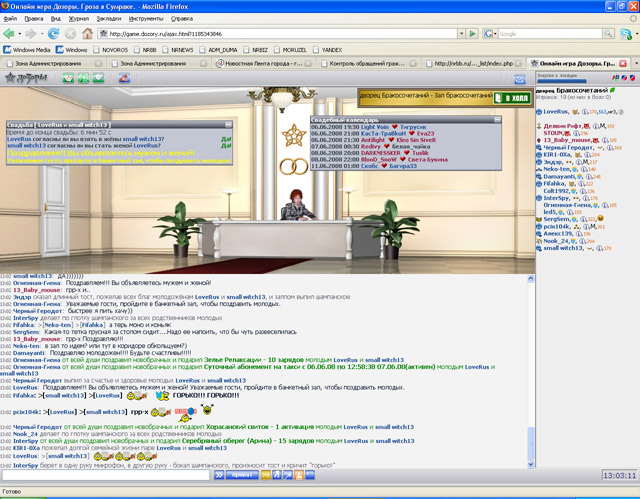The height and width of the screenshot is (499, 640).
Task: Open the address bar history dropdown
Action: point(461,34)
